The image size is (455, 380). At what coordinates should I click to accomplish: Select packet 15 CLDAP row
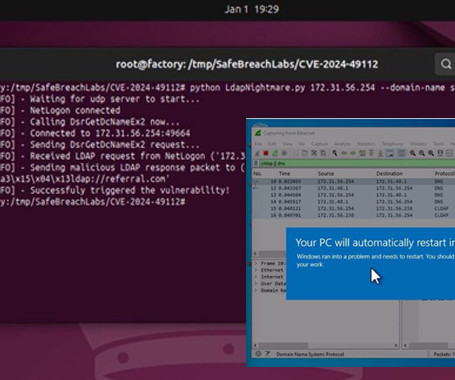(x=354, y=208)
